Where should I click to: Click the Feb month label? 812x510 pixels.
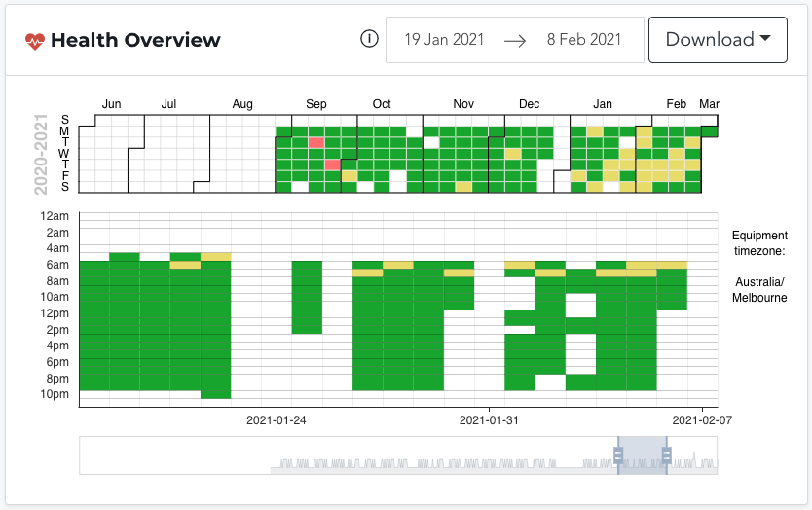(x=677, y=104)
